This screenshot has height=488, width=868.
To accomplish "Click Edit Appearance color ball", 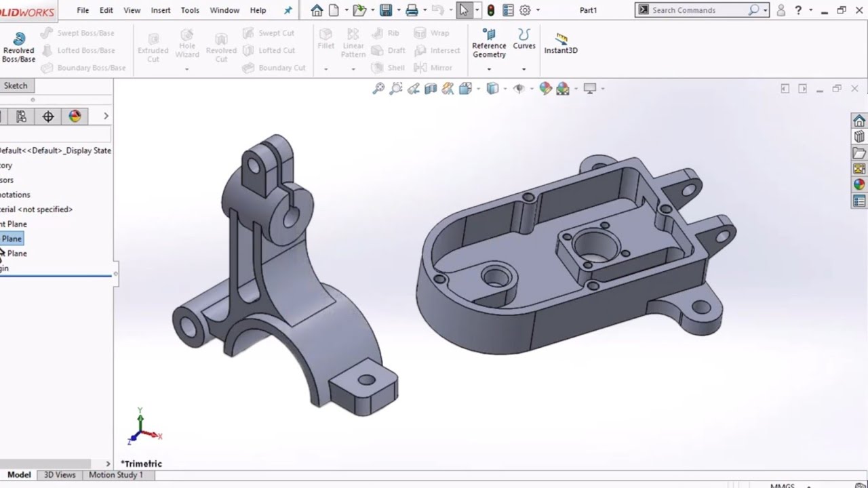I will coord(545,89).
